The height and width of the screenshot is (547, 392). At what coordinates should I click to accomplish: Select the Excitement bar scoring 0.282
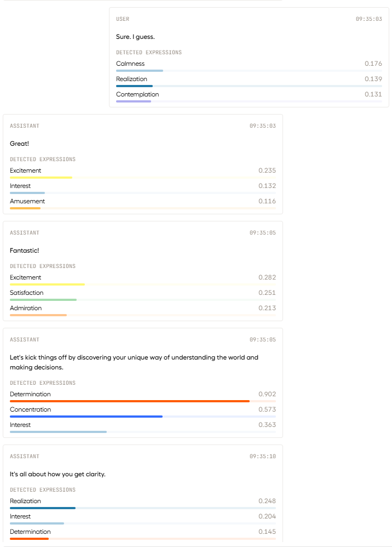143,284
